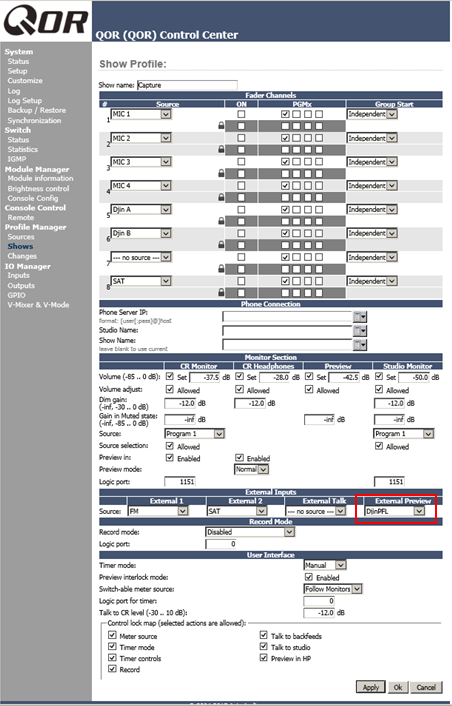Click the Phone Server IP field
This screenshot has width=452, height=706.
pyautogui.click(x=287, y=317)
